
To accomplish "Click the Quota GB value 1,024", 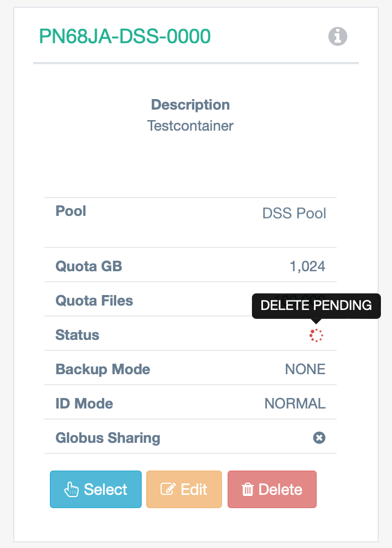I will [307, 266].
